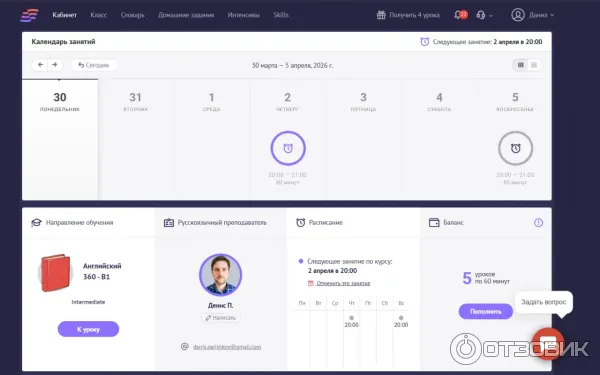
Task: Open the support headset dropdown
Action: [484, 15]
